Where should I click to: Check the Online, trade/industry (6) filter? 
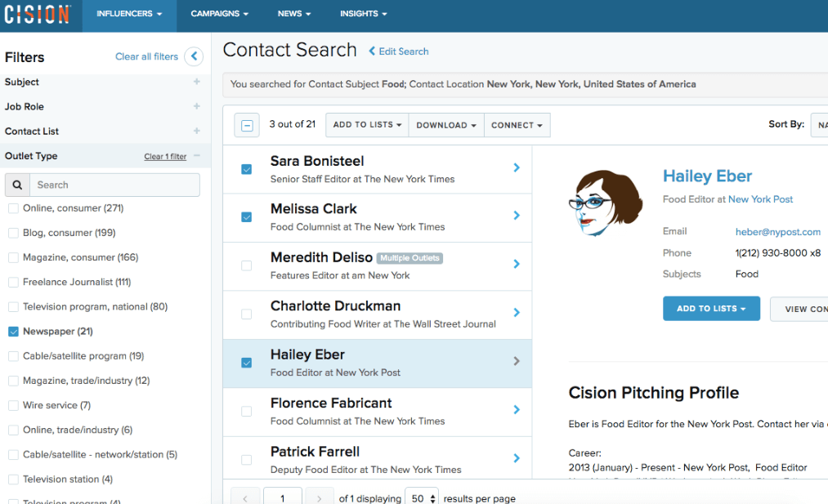[14, 430]
